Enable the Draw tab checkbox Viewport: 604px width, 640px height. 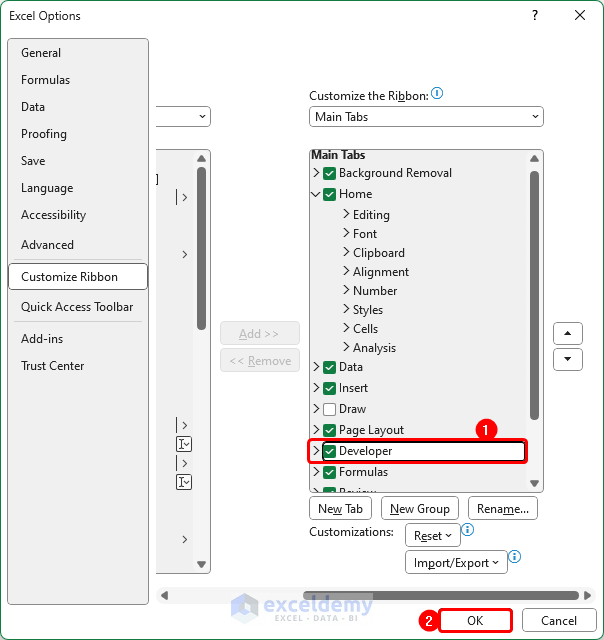(329, 409)
